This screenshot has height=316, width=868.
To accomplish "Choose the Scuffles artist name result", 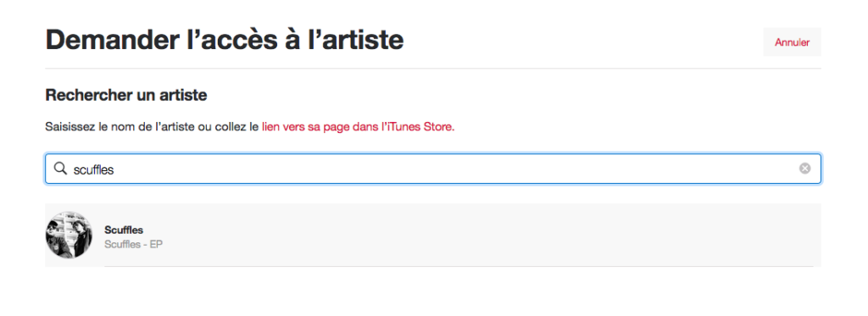I will [x=124, y=230].
